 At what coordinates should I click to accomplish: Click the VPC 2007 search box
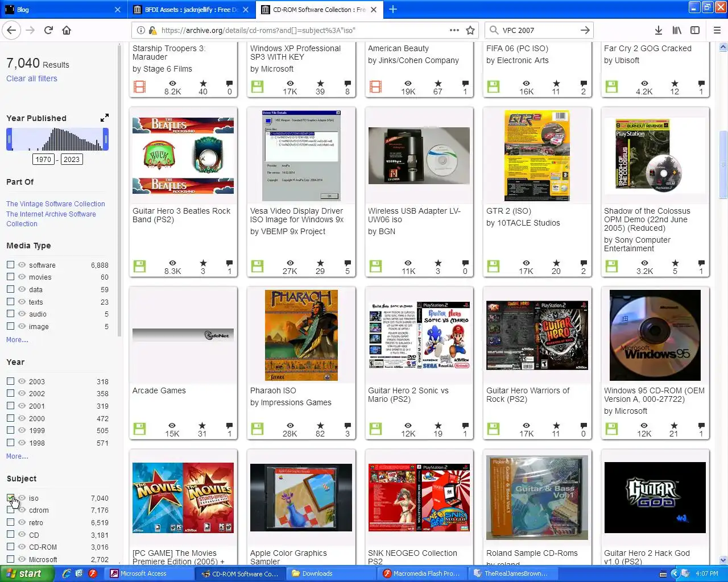(x=537, y=30)
